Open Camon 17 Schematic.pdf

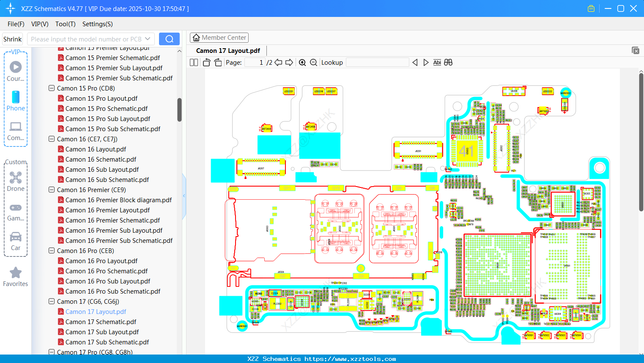(101, 322)
